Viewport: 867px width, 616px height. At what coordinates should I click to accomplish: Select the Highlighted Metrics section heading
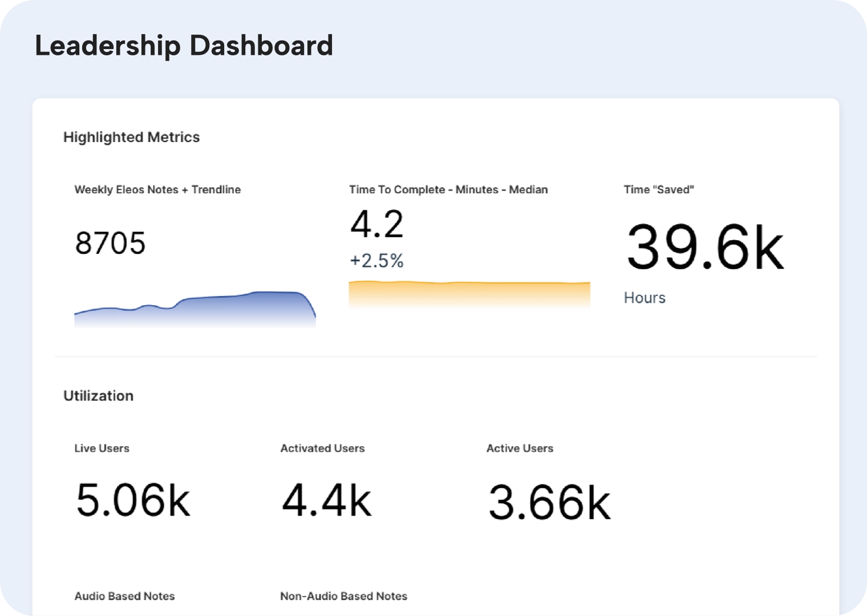pyautogui.click(x=131, y=137)
